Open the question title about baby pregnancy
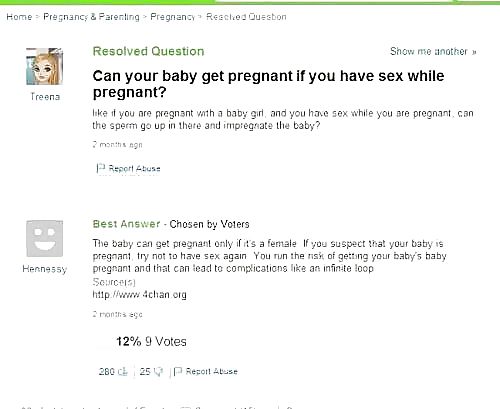Screen dimensions: 500x409 tap(268, 84)
